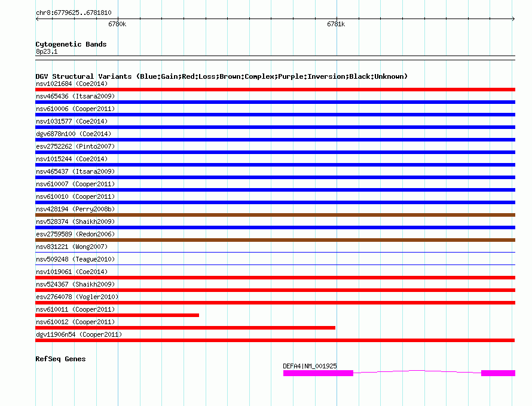Select the thin blue nsv509248 line
This screenshot has width=532, height=406.
[x=275, y=265]
